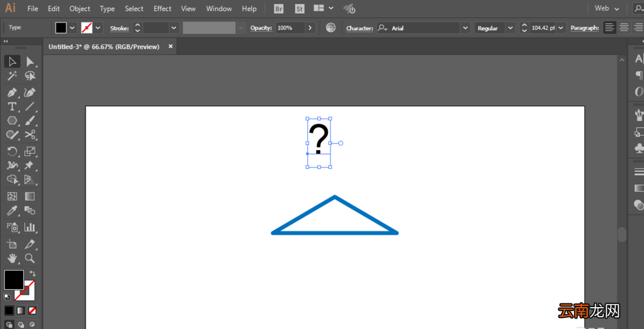Image resolution: width=644 pixels, height=329 pixels.
Task: Open Stroke panel link
Action: tap(120, 28)
